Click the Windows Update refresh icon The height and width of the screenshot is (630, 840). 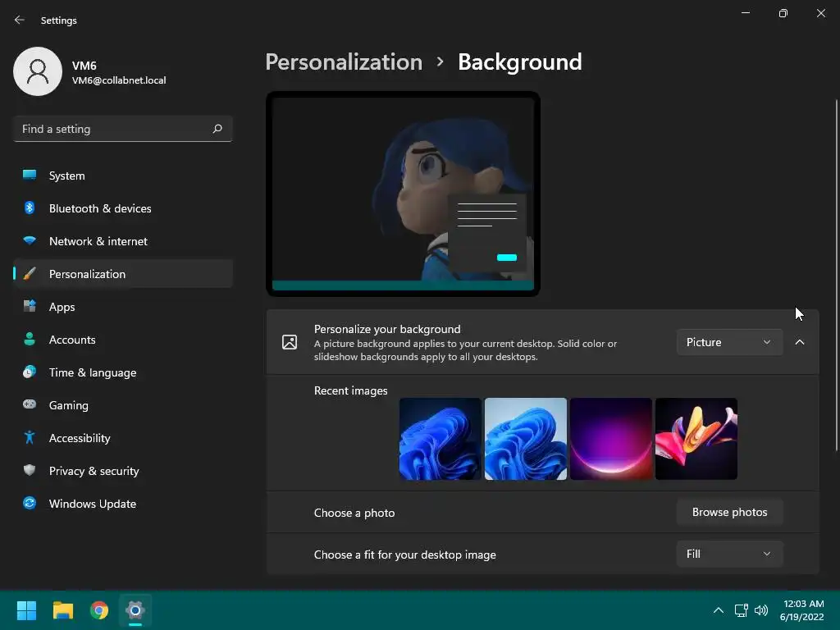coord(30,503)
